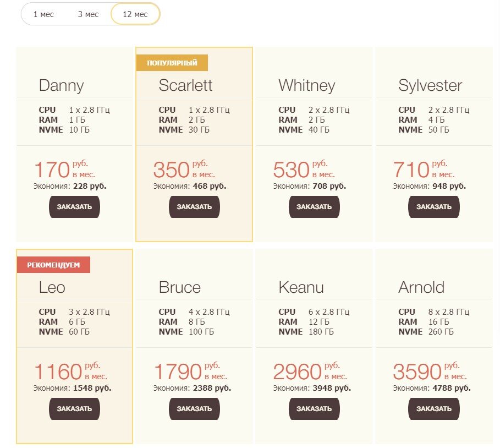500x448 pixels.
Task: Click ЗАКАЗАТЬ for the Leo plan
Action: [74, 409]
